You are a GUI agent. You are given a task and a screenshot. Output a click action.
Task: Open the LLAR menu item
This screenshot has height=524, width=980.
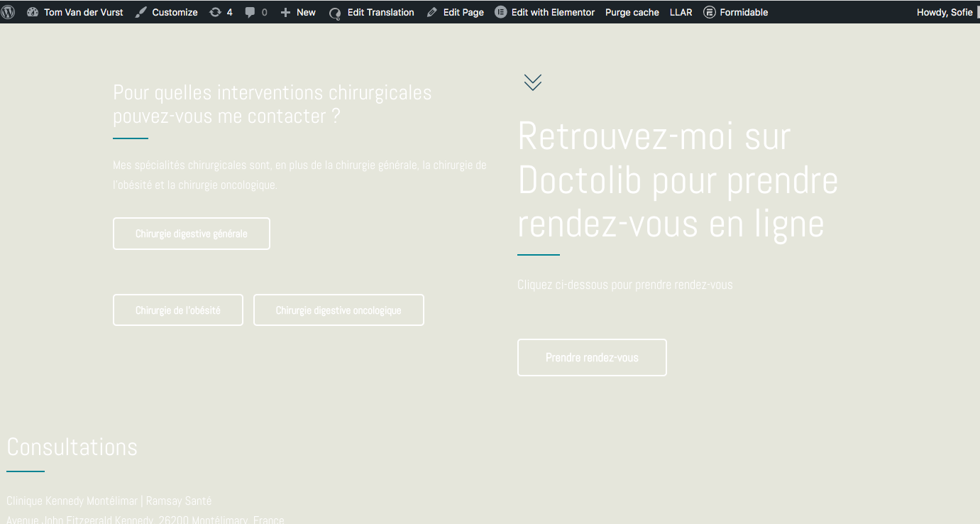pyautogui.click(x=681, y=12)
